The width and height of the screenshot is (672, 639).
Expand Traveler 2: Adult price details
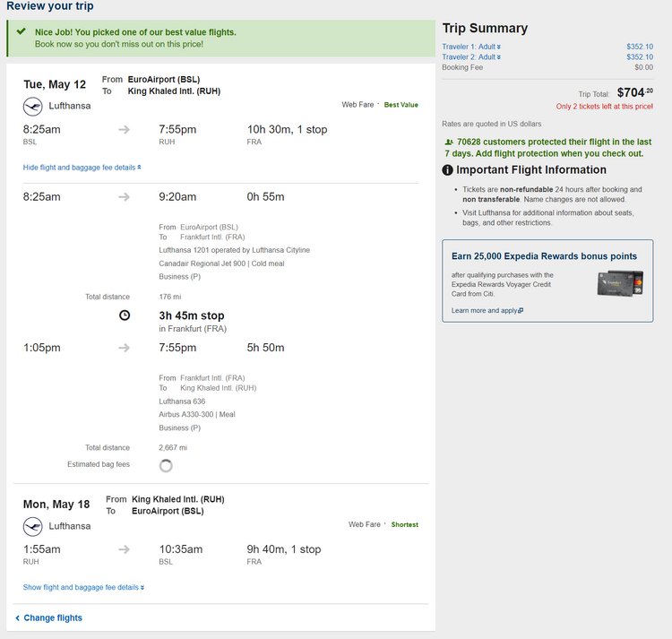471,57
